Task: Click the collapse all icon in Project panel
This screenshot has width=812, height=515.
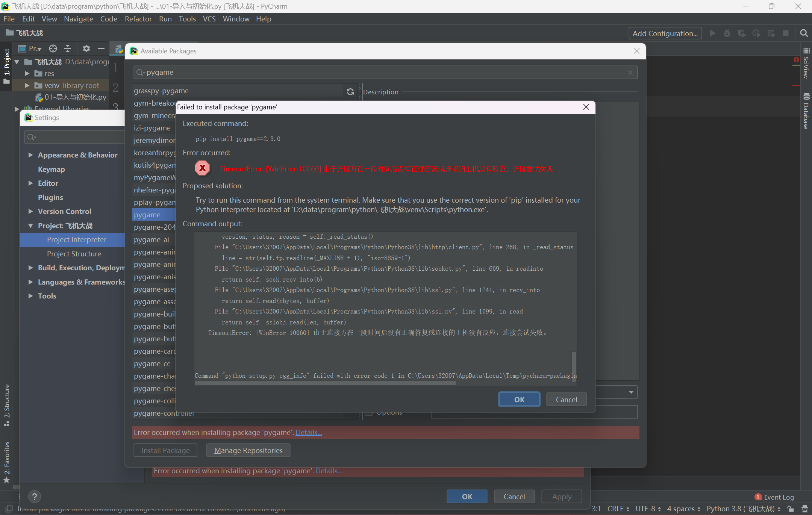Action: click(x=68, y=48)
